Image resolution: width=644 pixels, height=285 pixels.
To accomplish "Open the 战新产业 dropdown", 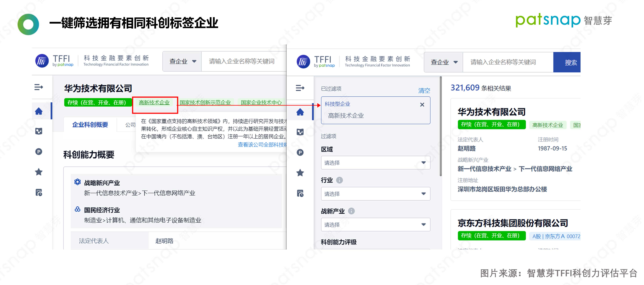I will coord(375,225).
